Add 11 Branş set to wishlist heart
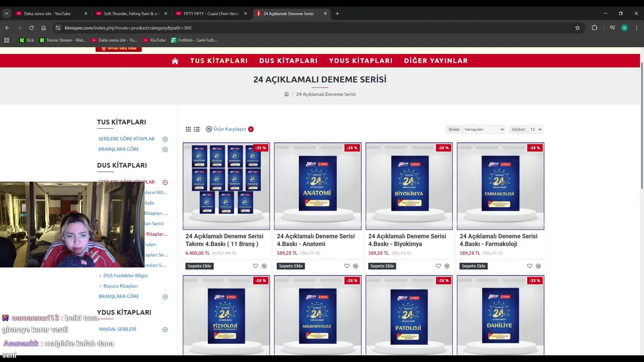Viewport: 644px width, 362px height. (x=256, y=266)
